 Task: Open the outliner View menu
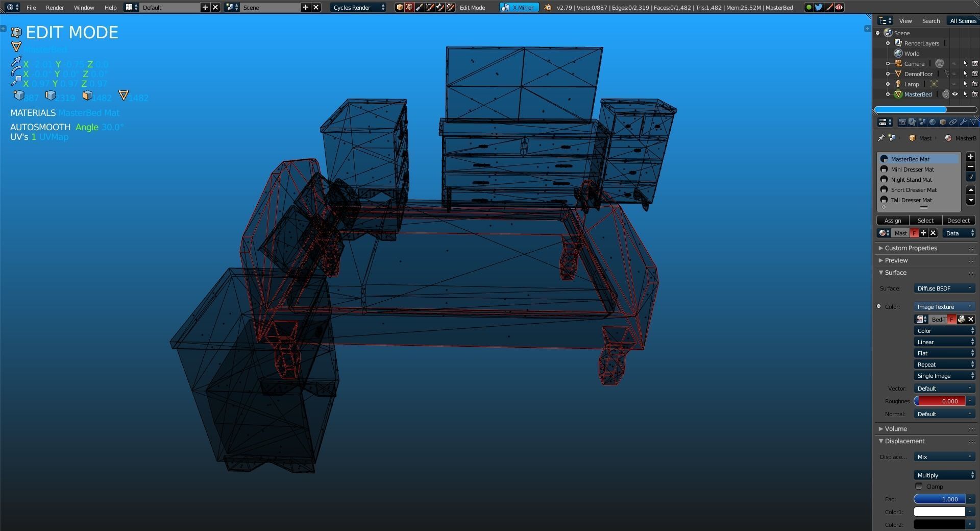[x=905, y=21]
